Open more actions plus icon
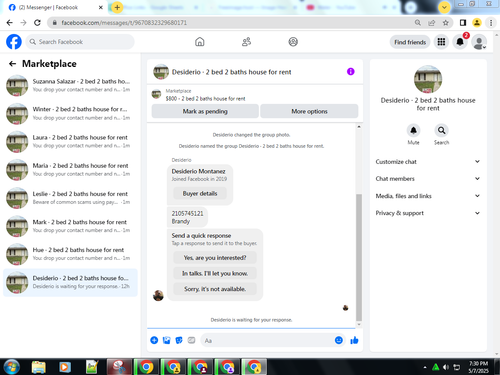Screen dimensions: 500x375 click(154, 340)
